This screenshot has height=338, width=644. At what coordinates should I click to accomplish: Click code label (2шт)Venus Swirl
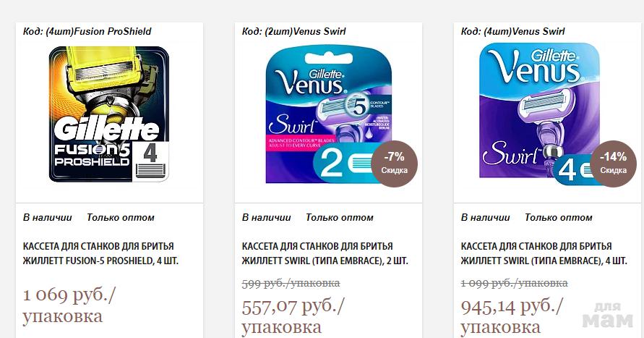coord(294,31)
